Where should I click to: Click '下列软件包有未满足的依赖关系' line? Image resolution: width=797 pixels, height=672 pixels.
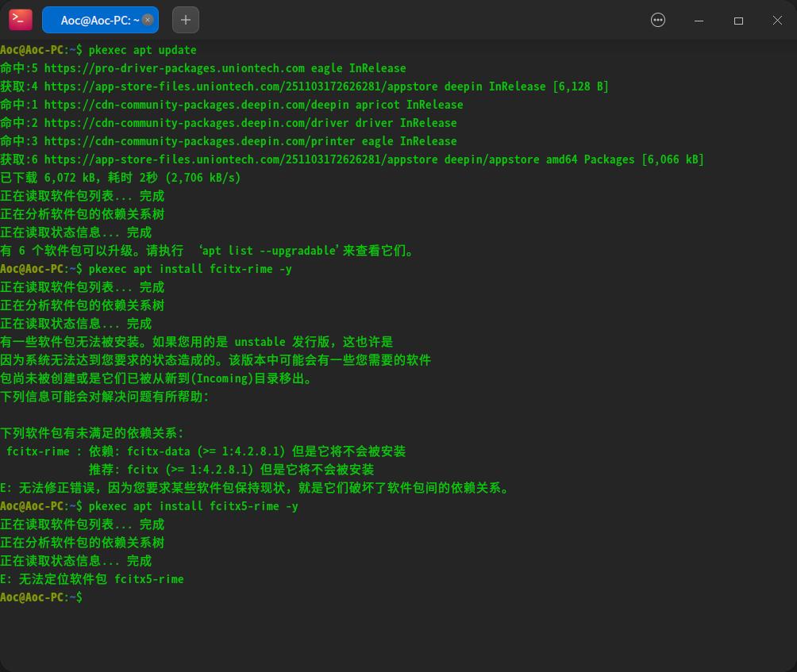click(x=92, y=433)
